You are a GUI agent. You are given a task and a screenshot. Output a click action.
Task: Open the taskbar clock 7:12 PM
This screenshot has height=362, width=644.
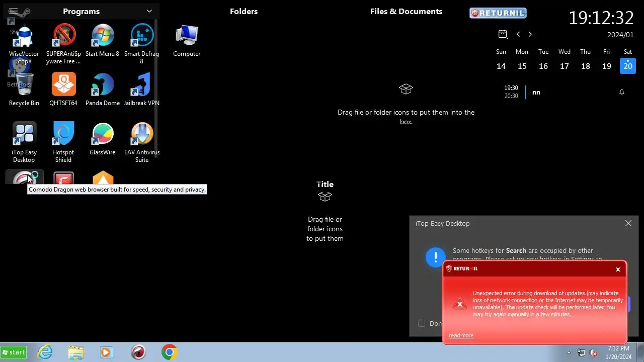pyautogui.click(x=618, y=352)
